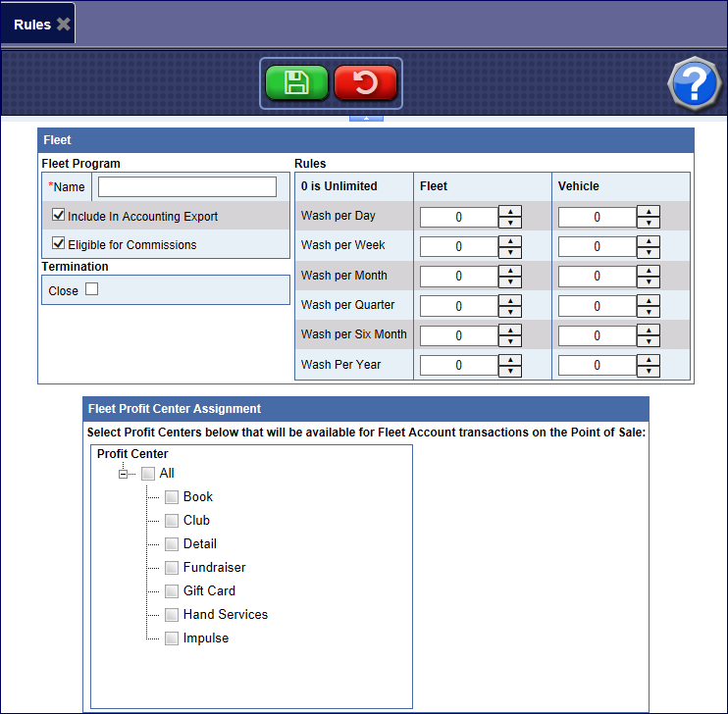Click Fleet Wash per Quarter input box
Viewport: 728px width, 714px height.
coord(458,306)
